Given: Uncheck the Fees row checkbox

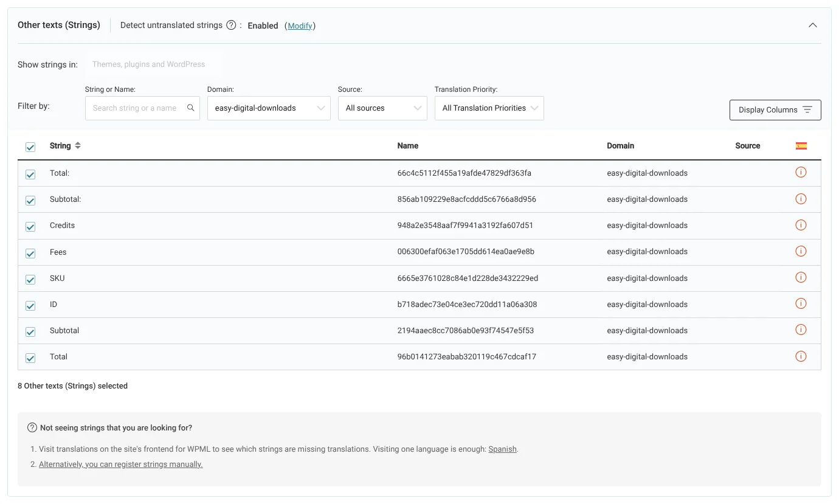Looking at the screenshot, I should [x=30, y=253].
